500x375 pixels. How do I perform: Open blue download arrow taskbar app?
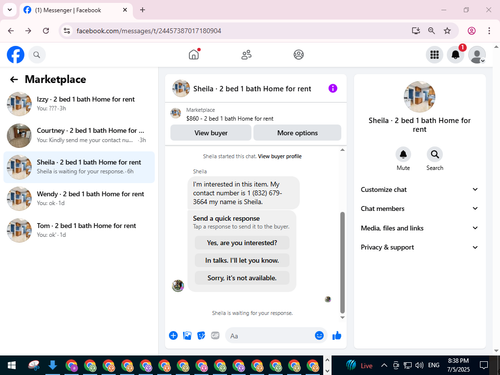click(52, 366)
